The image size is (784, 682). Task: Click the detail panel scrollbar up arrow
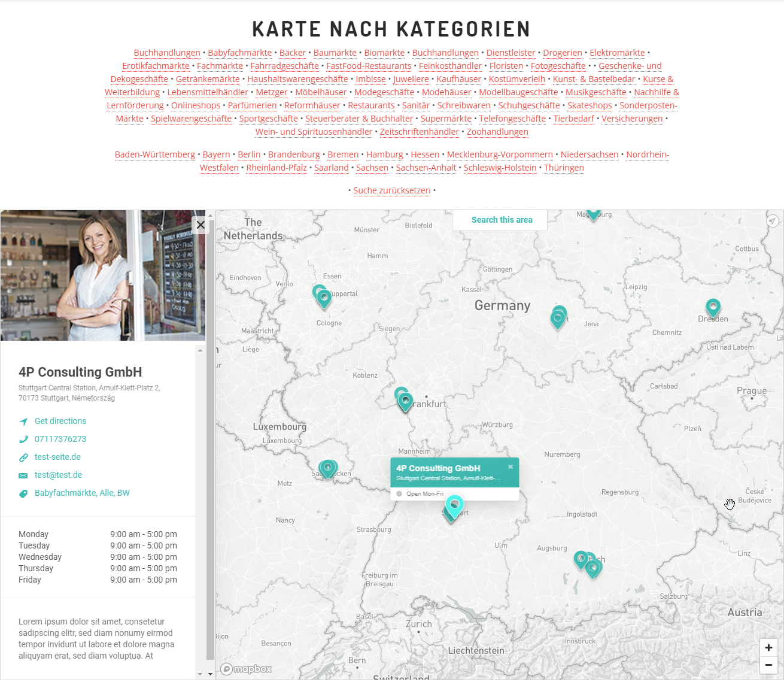click(200, 350)
